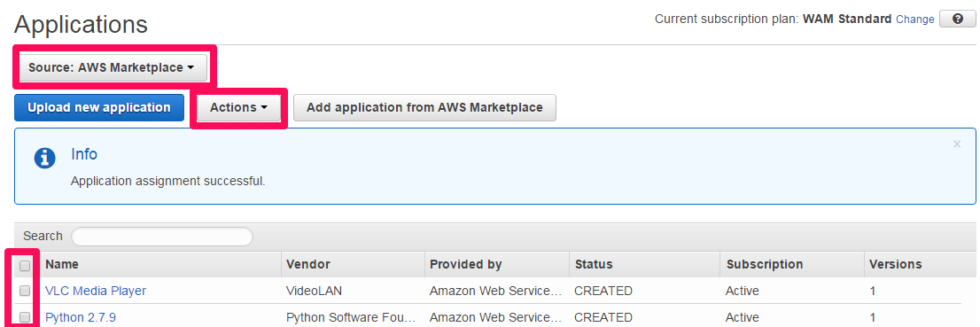Sort by the Provided by column header
This screenshot has height=327, width=980.
pos(465,264)
